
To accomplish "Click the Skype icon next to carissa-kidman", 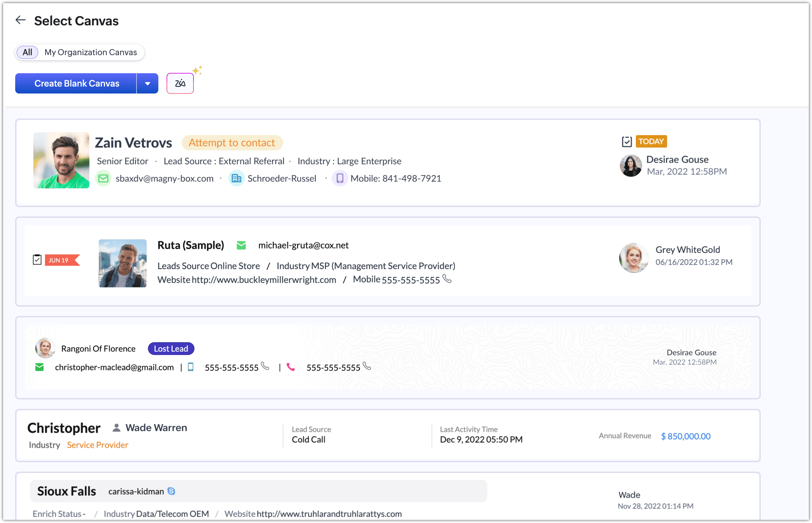I will (x=171, y=491).
